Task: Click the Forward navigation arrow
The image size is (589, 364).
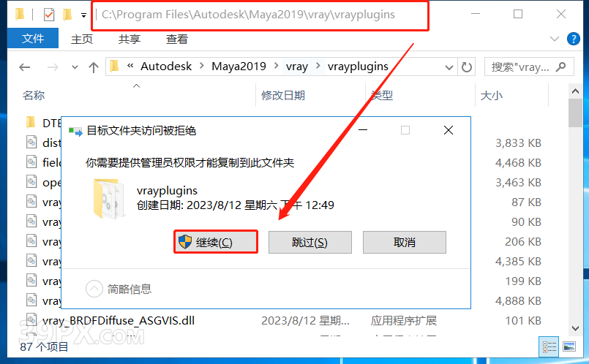Action: pos(53,67)
